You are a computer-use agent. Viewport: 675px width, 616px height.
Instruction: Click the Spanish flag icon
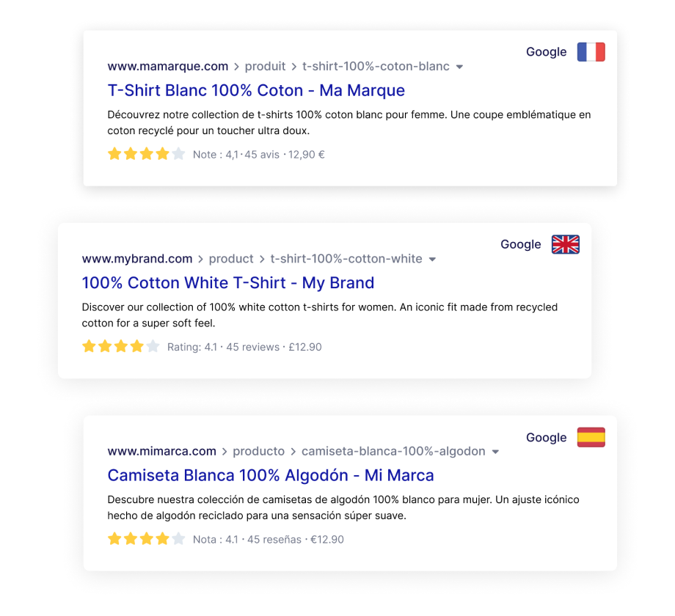tap(591, 437)
